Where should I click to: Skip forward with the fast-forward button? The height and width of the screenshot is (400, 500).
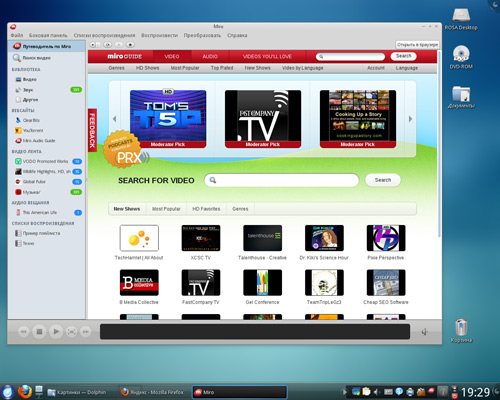(86, 331)
